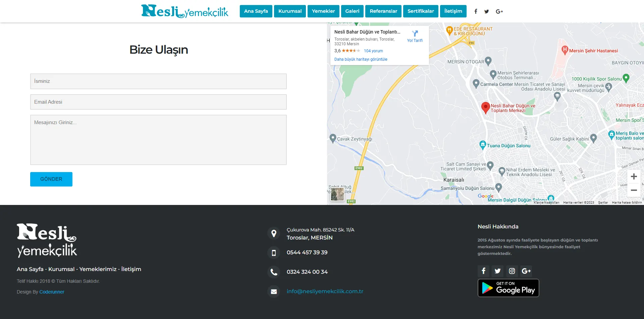Open the Coderunner design credit link
This screenshot has height=319, width=644.
52,292
